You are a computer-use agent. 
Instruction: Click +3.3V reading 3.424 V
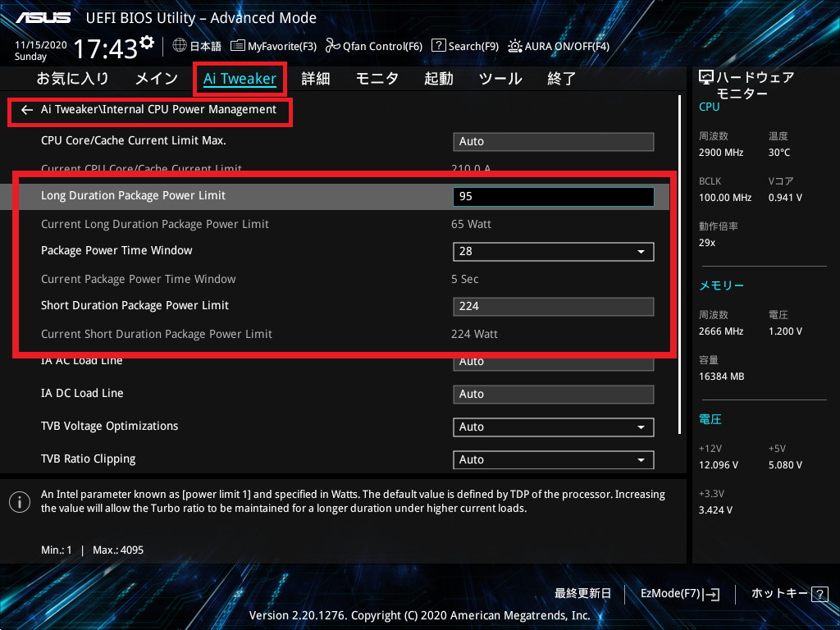(715, 510)
